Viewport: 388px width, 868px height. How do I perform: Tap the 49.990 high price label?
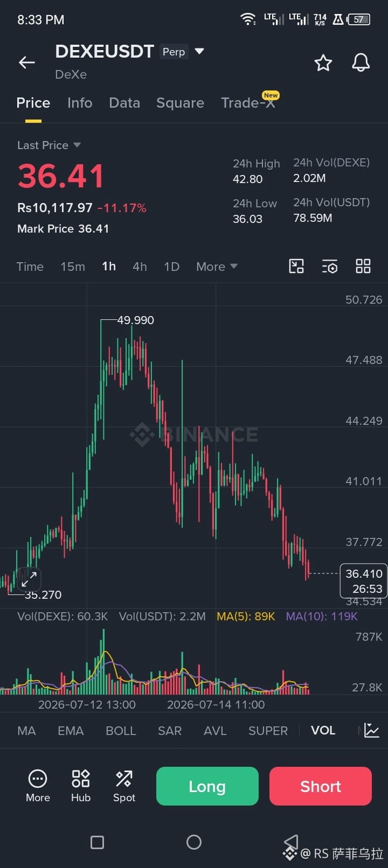point(135,320)
